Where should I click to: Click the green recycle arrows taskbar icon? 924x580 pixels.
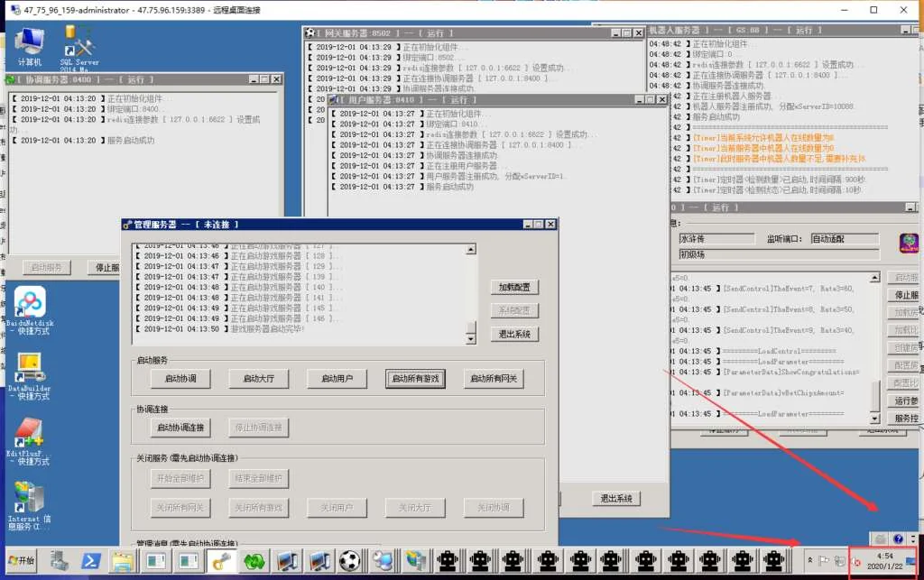tap(254, 561)
